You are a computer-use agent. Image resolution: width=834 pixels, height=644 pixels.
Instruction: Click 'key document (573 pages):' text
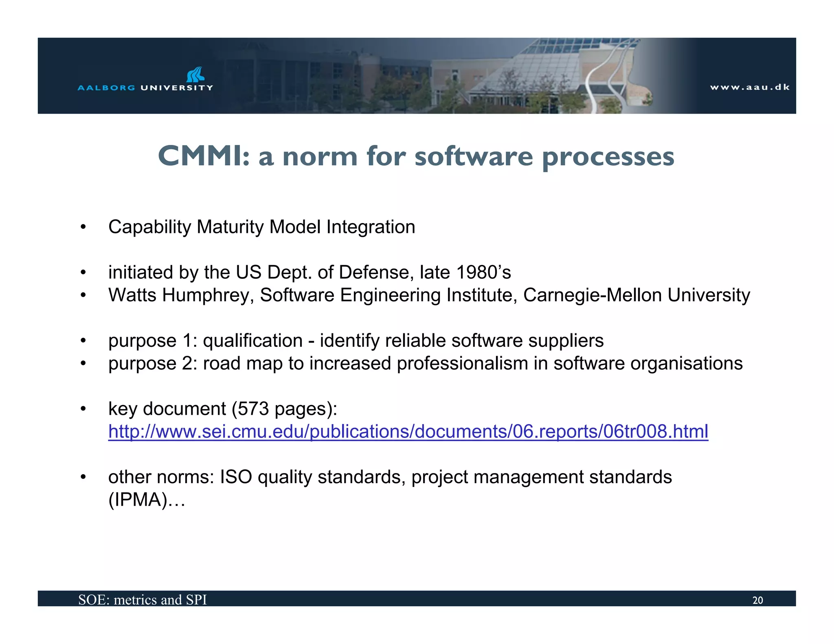223,409
